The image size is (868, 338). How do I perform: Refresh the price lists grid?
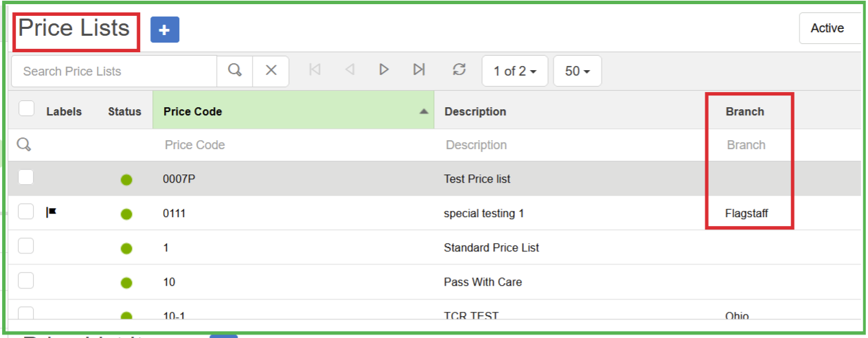(459, 70)
